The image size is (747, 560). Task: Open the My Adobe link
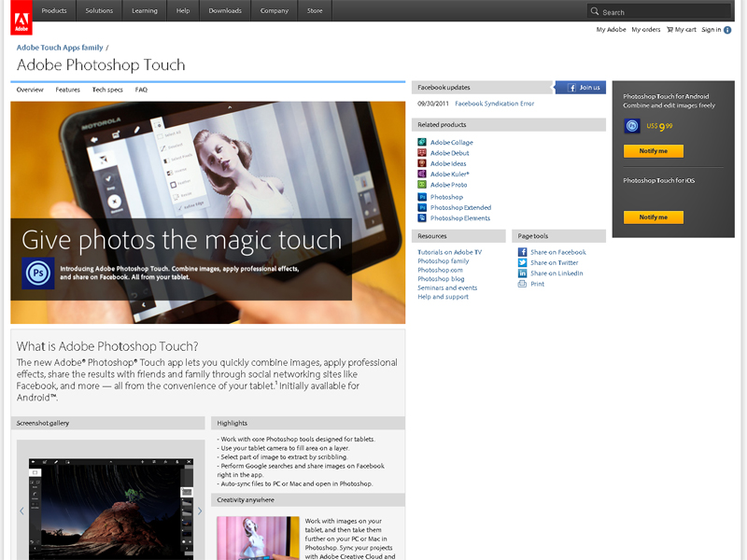(612, 30)
